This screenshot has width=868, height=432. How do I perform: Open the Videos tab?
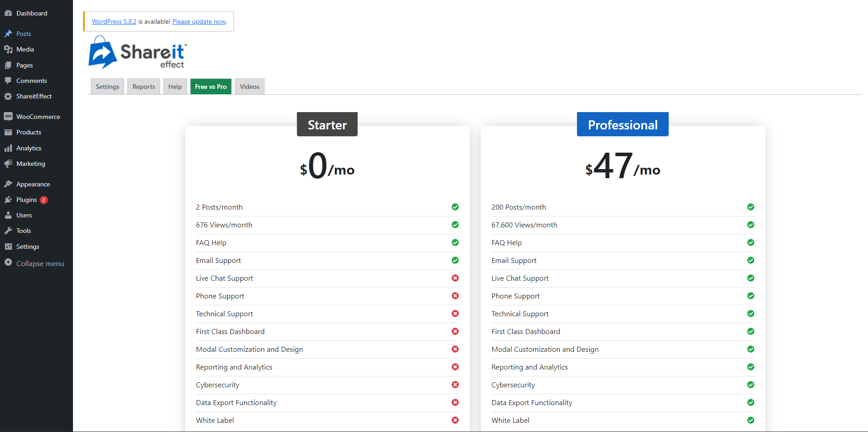coord(249,87)
